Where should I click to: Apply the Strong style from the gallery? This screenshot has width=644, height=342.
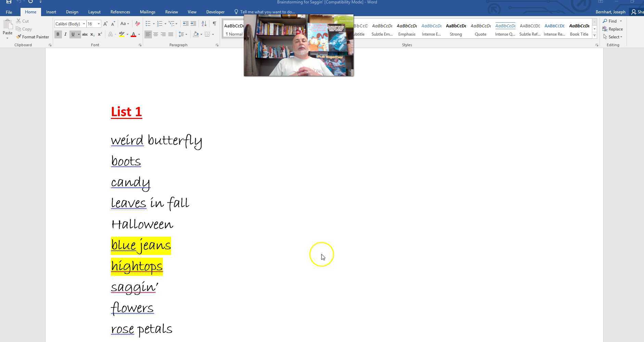click(456, 29)
